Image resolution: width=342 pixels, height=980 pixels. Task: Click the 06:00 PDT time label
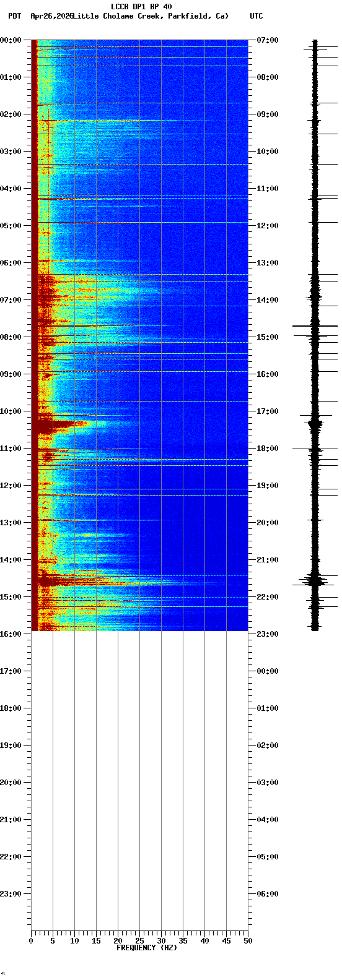coord(11,263)
